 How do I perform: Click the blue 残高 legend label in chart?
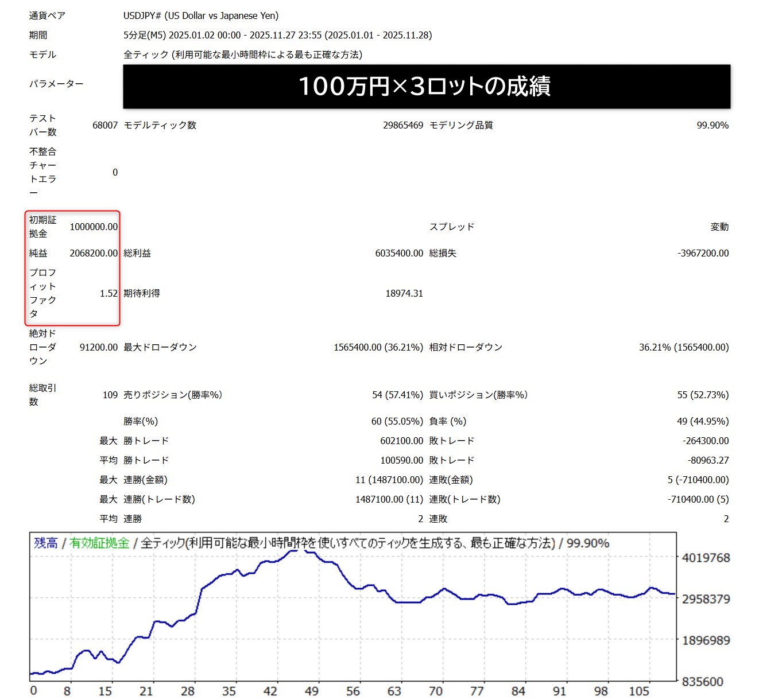[x=46, y=543]
